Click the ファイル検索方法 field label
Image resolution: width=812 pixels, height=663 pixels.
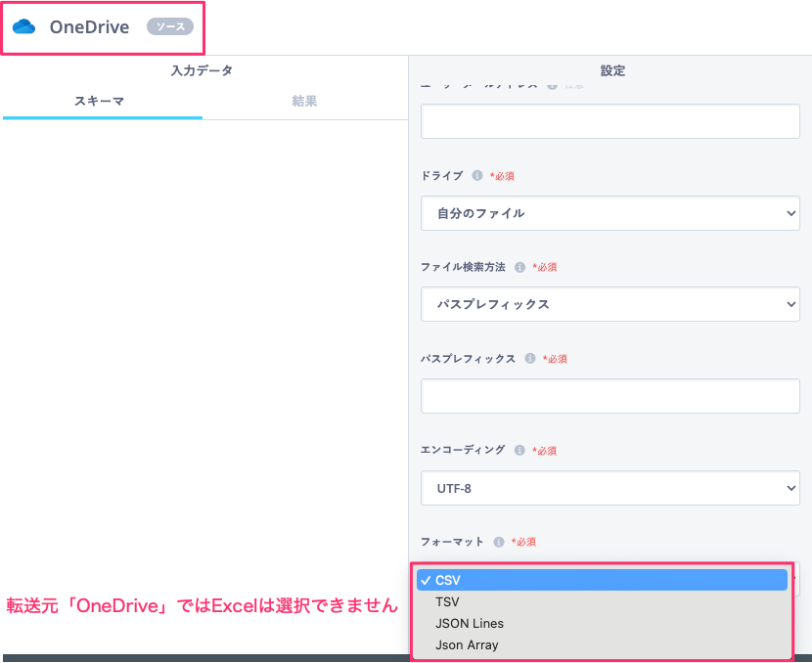point(463,267)
